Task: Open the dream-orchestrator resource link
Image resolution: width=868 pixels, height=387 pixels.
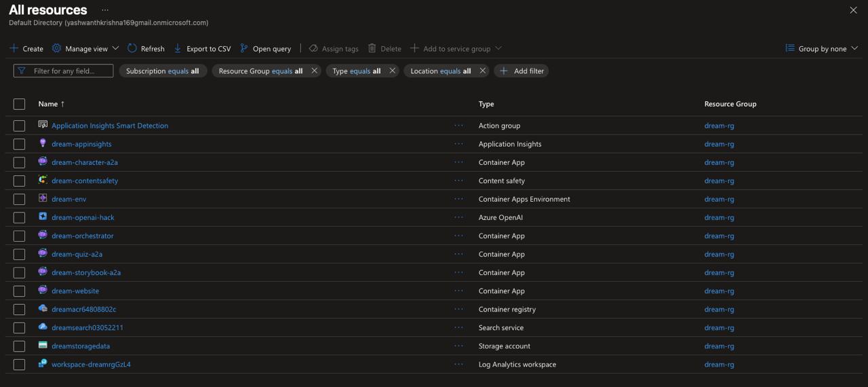Action: click(x=83, y=236)
